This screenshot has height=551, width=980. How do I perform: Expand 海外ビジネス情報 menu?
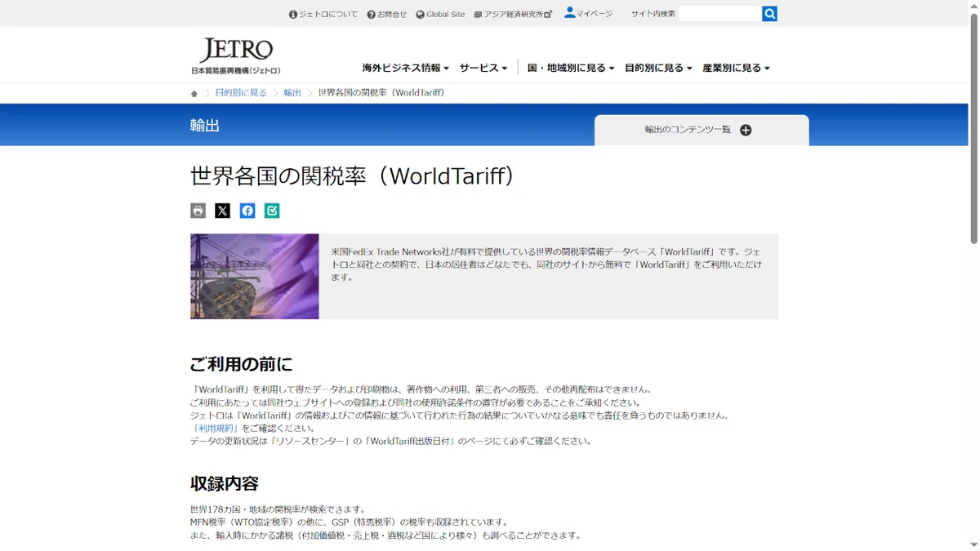point(406,68)
